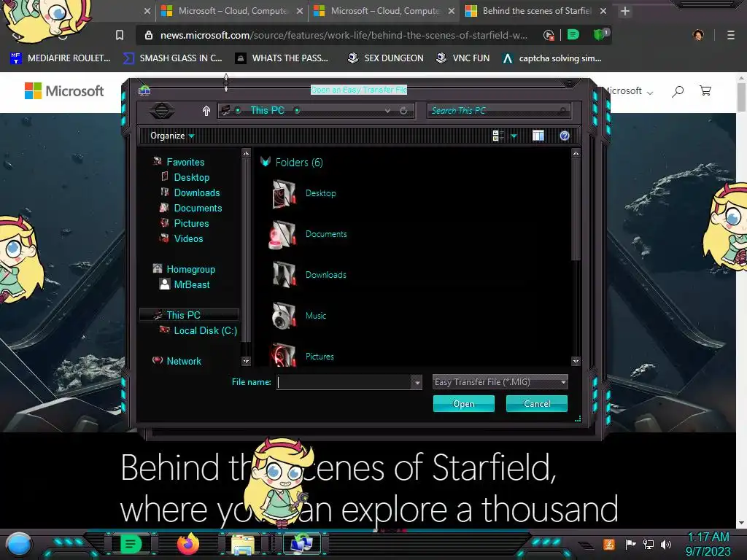Expand the Microsoft header menu chevron
The image size is (747, 560).
point(650,93)
